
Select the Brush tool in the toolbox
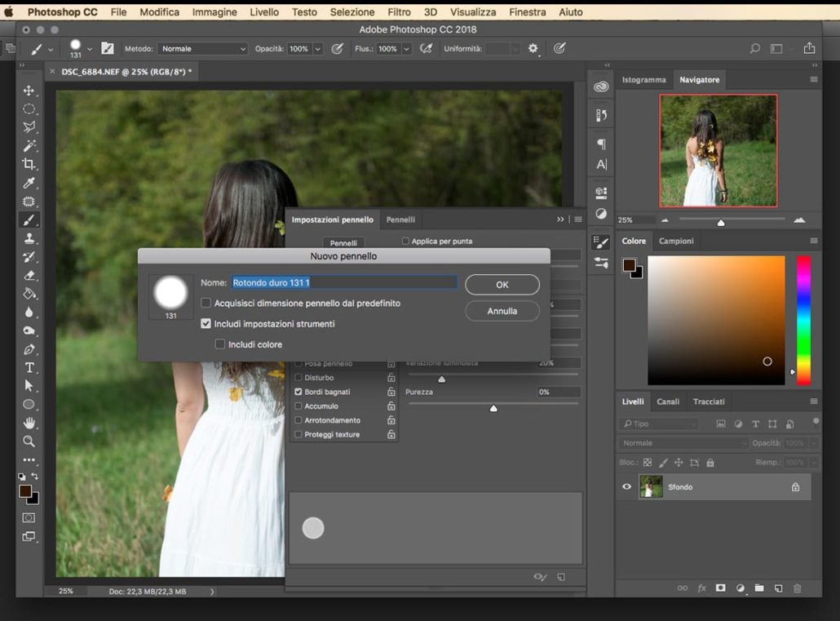pos(29,220)
